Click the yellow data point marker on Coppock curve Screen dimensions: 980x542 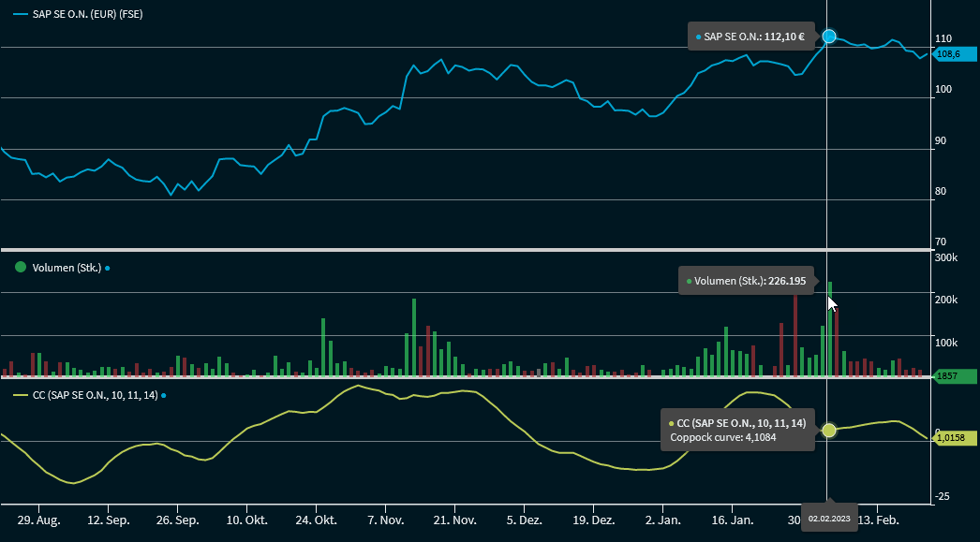[x=828, y=431]
